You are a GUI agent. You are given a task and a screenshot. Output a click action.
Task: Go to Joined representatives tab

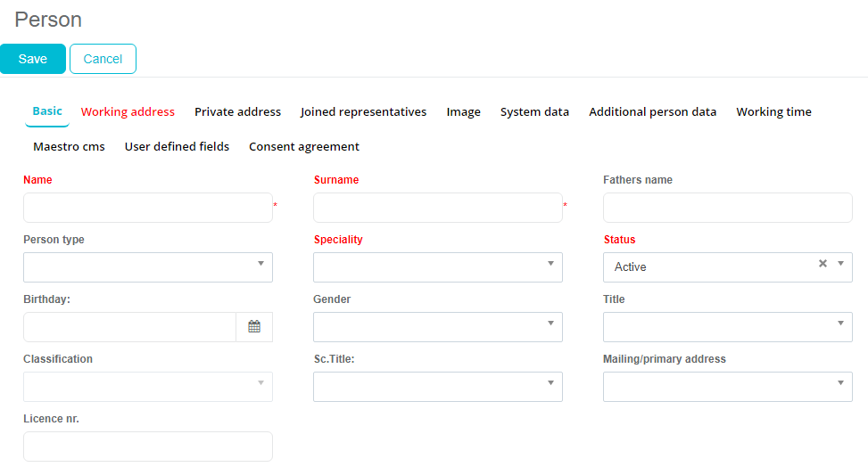363,112
